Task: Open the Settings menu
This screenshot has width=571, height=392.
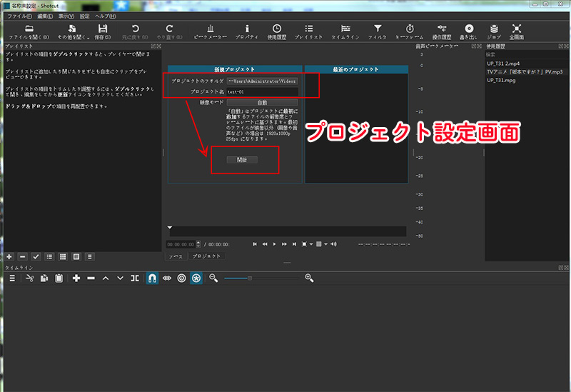Action: click(x=84, y=16)
